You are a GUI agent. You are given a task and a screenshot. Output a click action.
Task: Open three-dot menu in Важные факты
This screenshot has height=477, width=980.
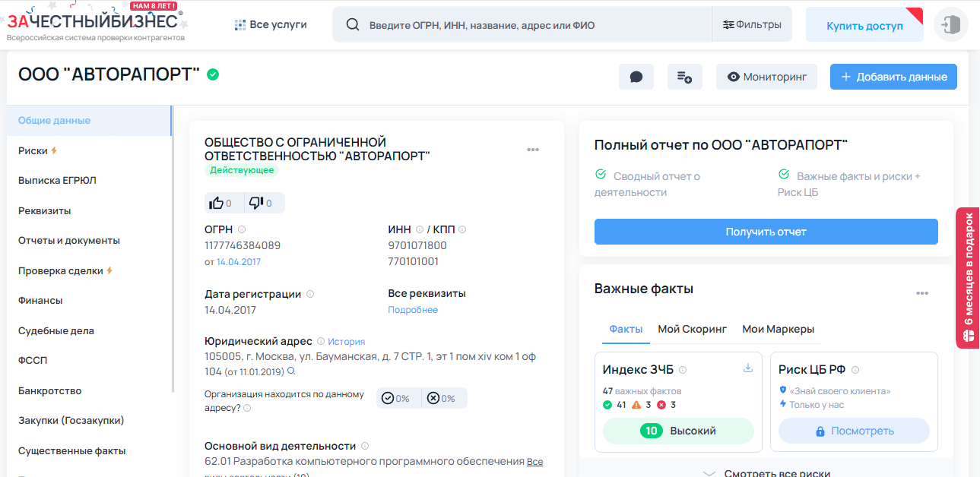(922, 293)
